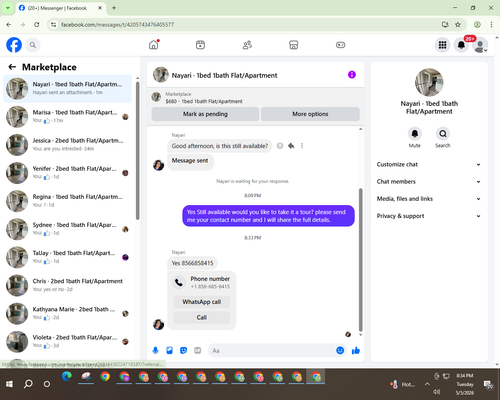This screenshot has width=500, height=400.
Task: Open the Gaming tab icon
Action: click(340, 45)
